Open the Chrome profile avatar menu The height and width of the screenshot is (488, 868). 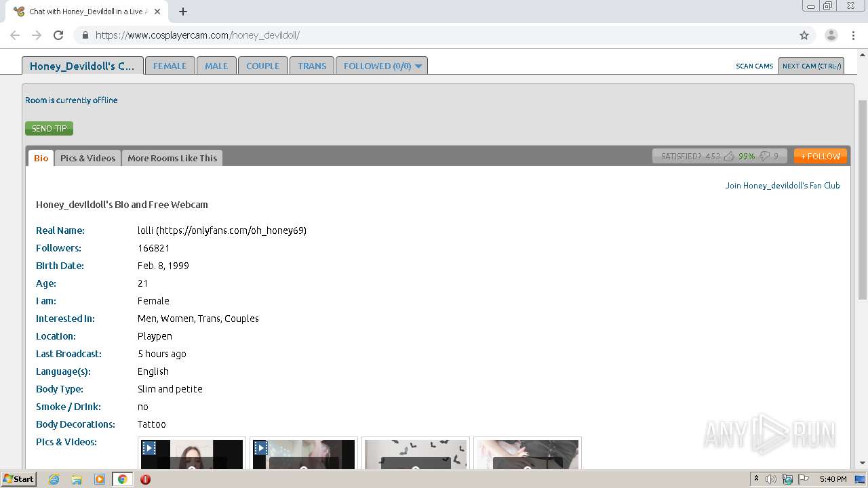click(831, 35)
